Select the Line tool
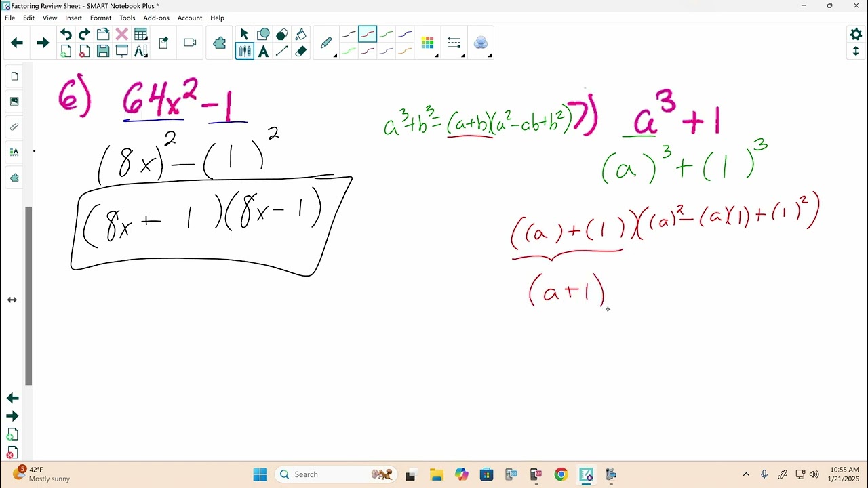This screenshot has height=488, width=868. 282,51
